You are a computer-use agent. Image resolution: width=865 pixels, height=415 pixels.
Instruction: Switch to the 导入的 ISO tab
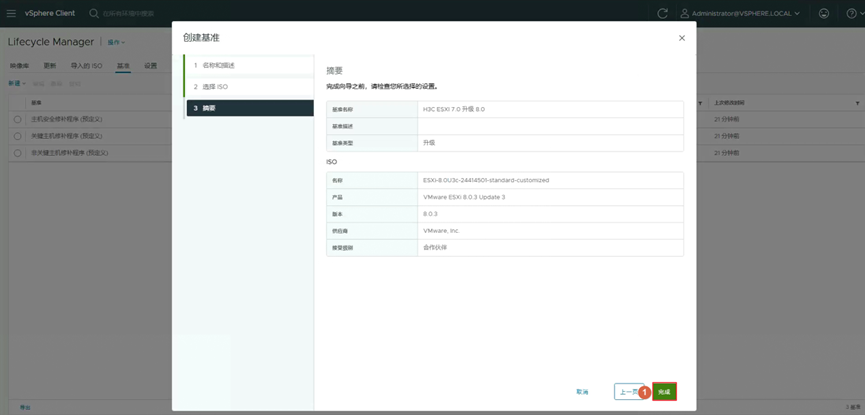click(x=86, y=66)
